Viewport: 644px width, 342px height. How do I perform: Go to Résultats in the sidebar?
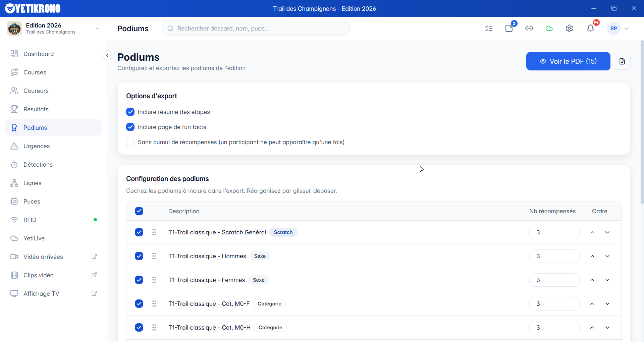tap(36, 109)
